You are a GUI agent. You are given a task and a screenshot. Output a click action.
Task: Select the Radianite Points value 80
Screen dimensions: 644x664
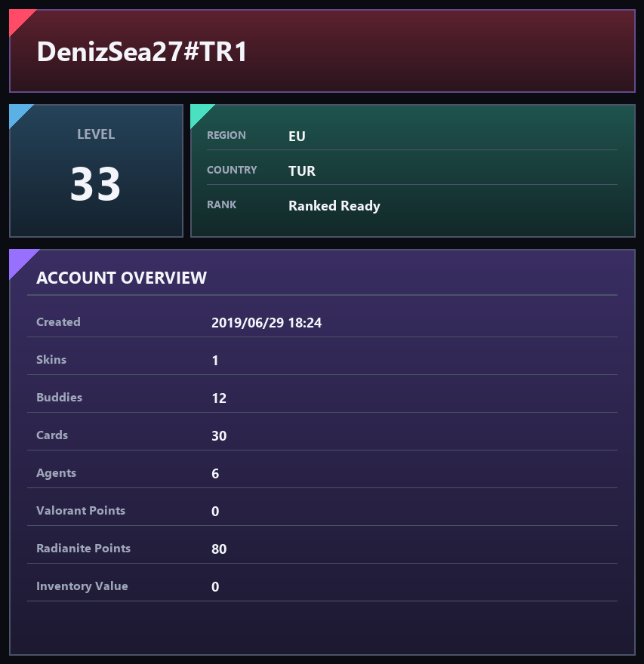[219, 549]
